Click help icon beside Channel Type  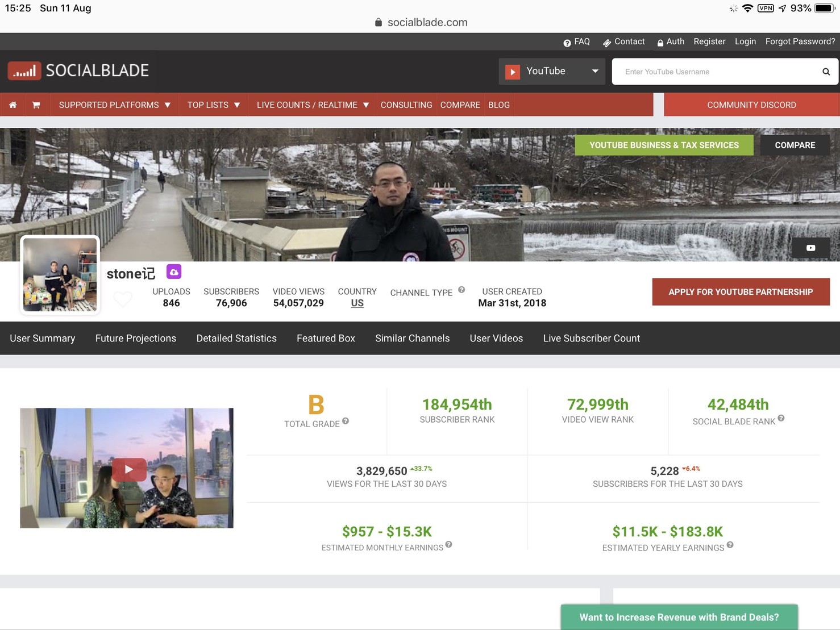pos(461,290)
